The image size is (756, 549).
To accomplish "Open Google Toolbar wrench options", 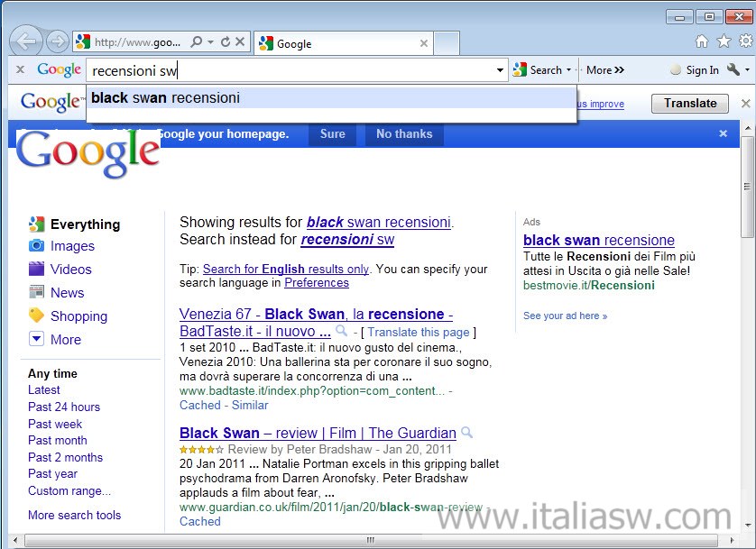I will (733, 69).
